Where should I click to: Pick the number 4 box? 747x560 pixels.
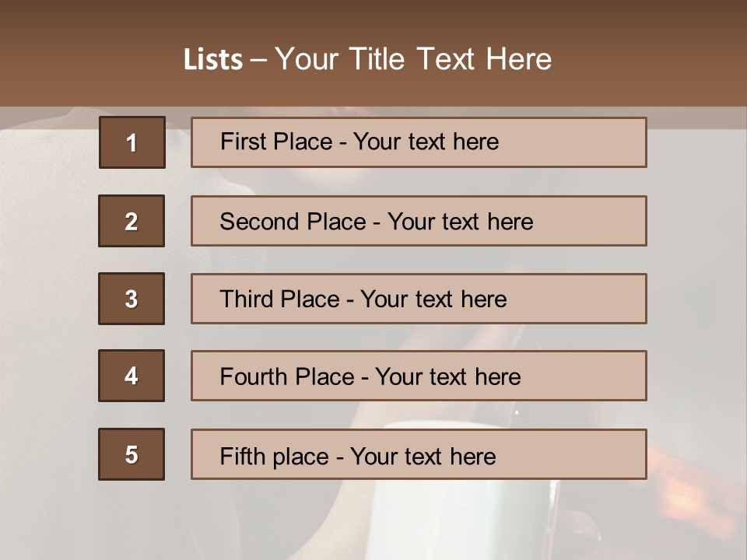[132, 376]
